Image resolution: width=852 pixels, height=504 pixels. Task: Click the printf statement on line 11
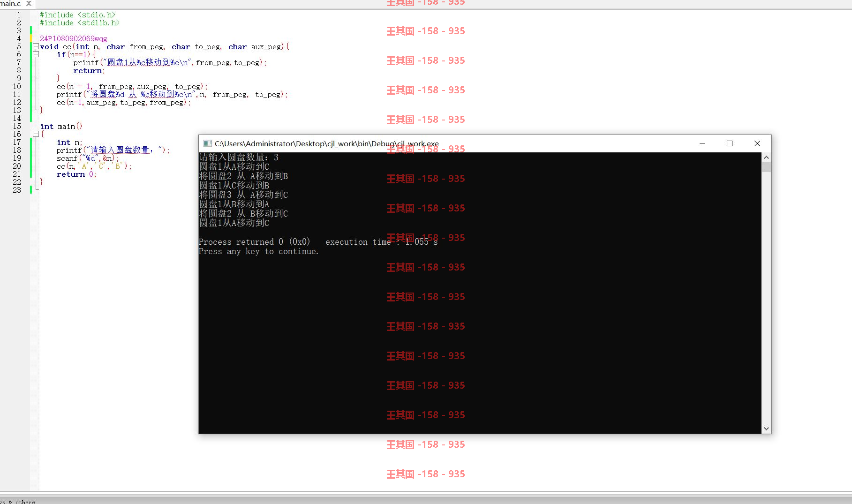pyautogui.click(x=172, y=95)
